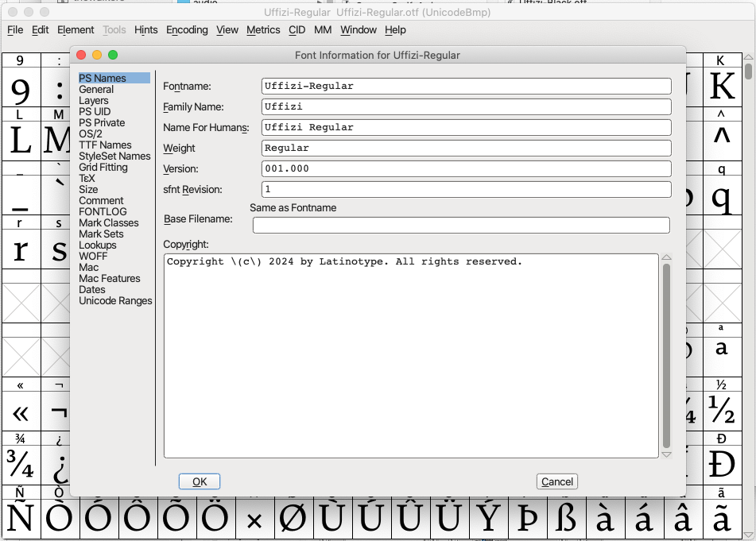This screenshot has height=541, width=756.
Task: Select the ¾ glyph cell
Action: tap(21, 465)
